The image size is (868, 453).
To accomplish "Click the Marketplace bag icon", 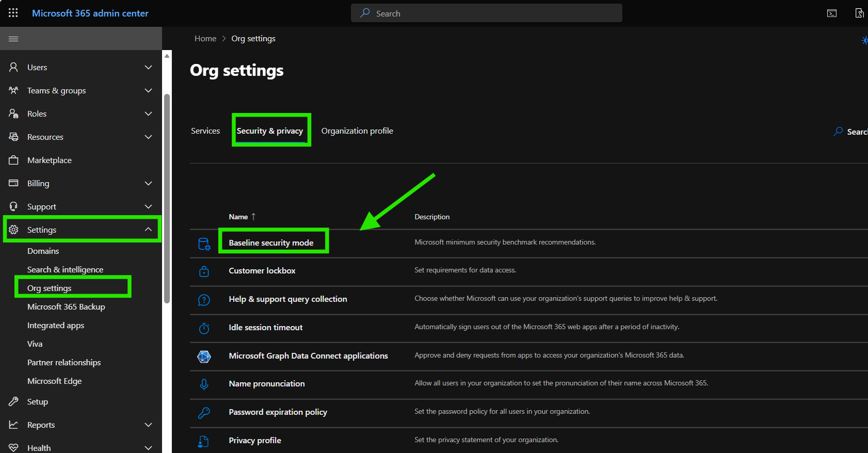I will click(13, 160).
